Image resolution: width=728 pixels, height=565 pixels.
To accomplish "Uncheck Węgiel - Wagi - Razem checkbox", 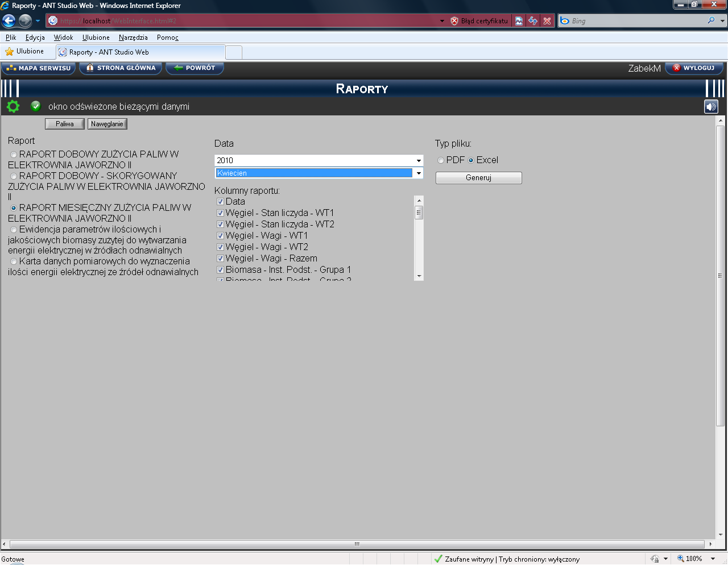I will (x=220, y=259).
